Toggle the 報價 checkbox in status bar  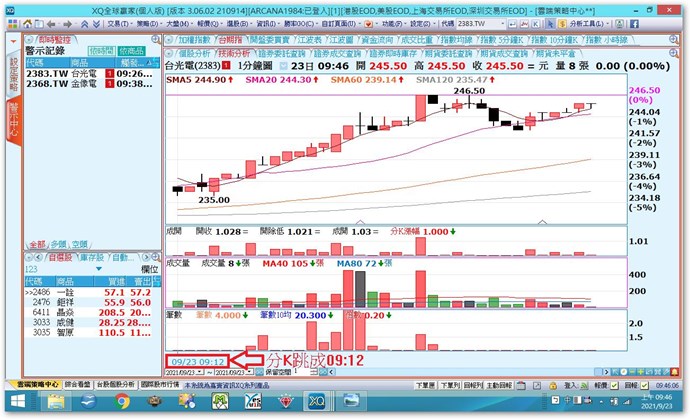click(614, 385)
